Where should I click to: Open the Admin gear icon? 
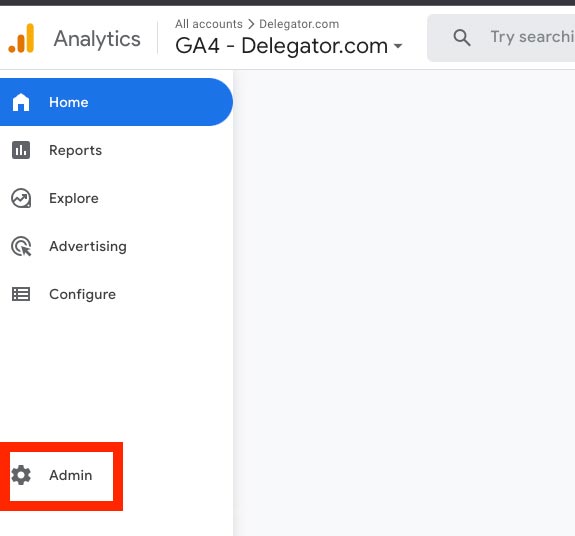[21, 475]
